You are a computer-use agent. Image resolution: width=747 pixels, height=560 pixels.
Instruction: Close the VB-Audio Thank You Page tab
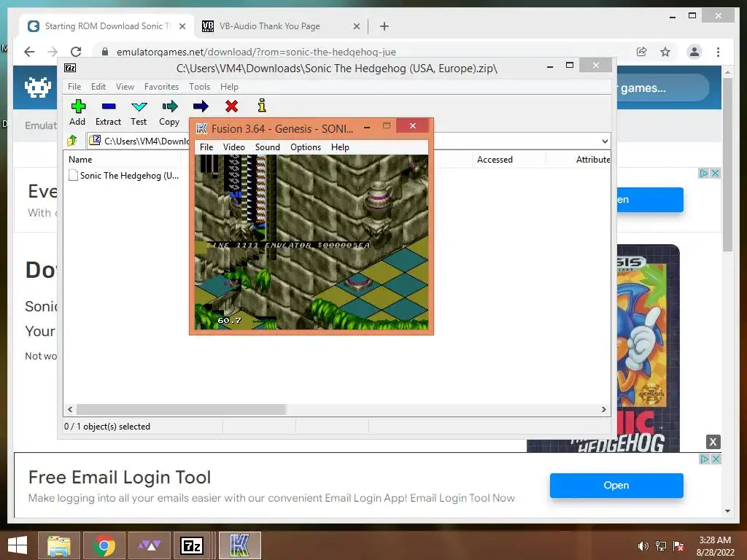tap(356, 26)
